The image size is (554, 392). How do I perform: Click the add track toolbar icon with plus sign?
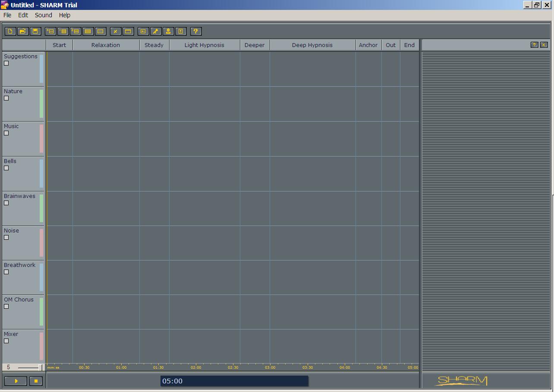(50, 31)
